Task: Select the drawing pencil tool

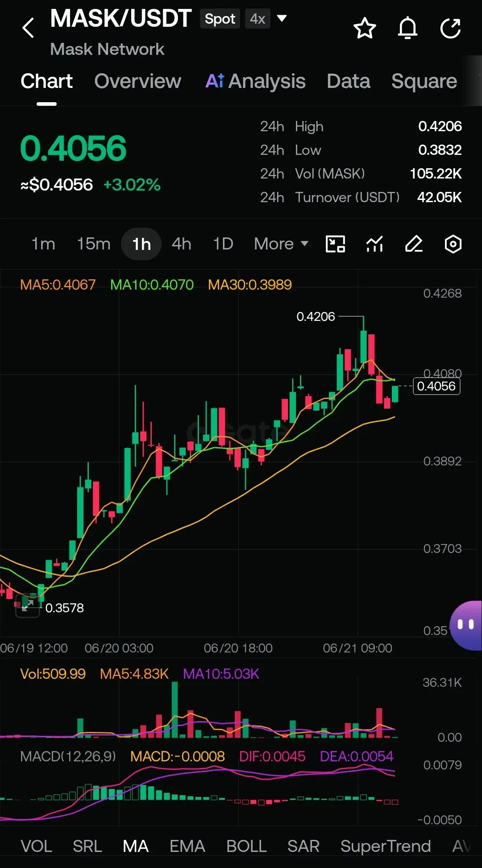Action: pos(414,244)
